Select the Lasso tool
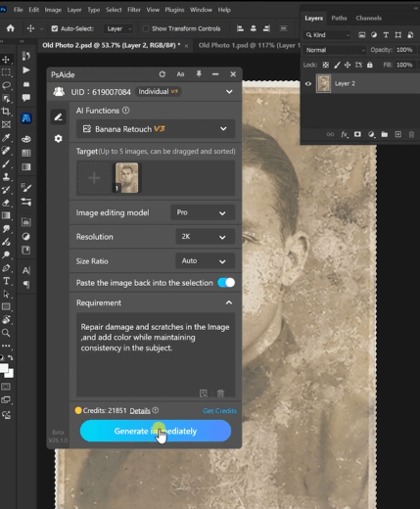This screenshot has height=509, width=420. 6,85
